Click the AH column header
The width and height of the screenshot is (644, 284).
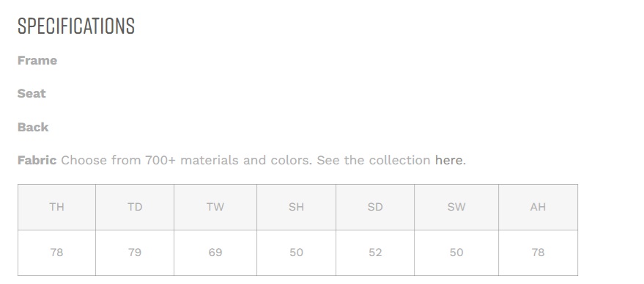click(x=538, y=207)
